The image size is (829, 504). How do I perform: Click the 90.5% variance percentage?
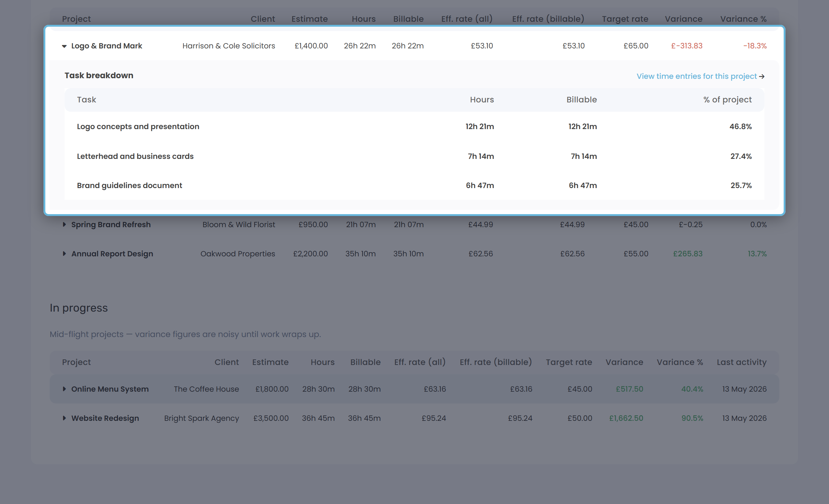click(x=692, y=418)
